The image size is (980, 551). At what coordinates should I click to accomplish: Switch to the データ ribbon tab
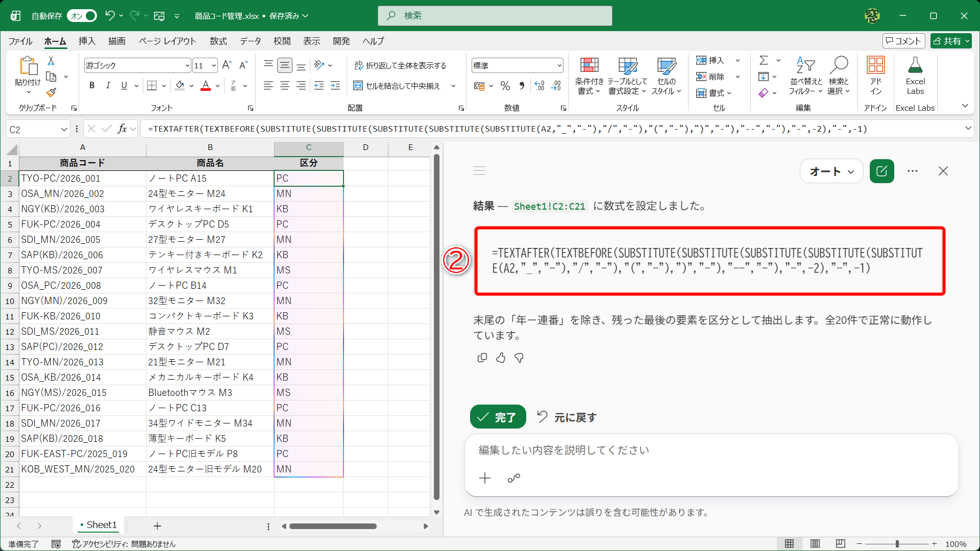[251, 41]
